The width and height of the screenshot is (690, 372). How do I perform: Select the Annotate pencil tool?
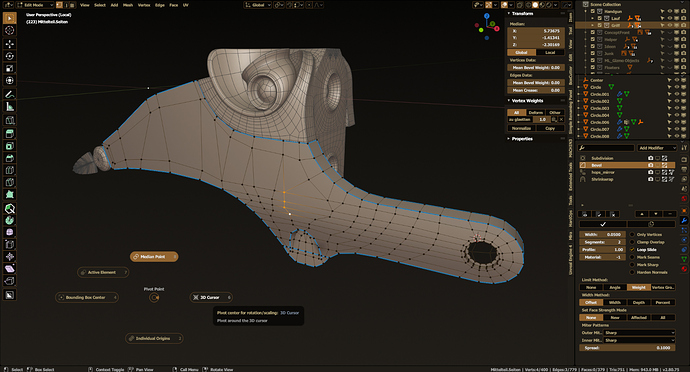[x=10, y=94]
